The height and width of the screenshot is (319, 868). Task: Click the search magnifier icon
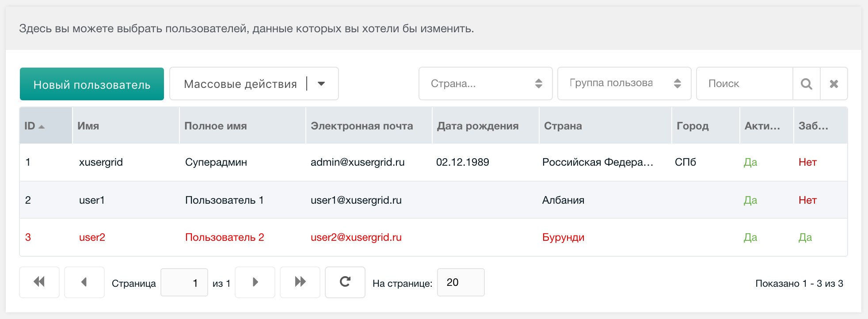806,84
